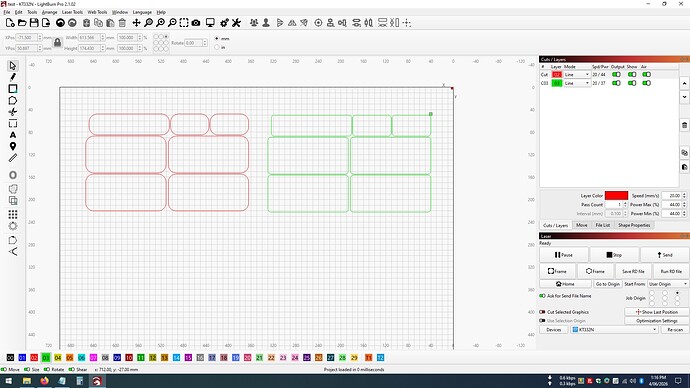The image size is (690, 388).
Task: Toggle Output switch for layer 03
Action: tap(617, 83)
